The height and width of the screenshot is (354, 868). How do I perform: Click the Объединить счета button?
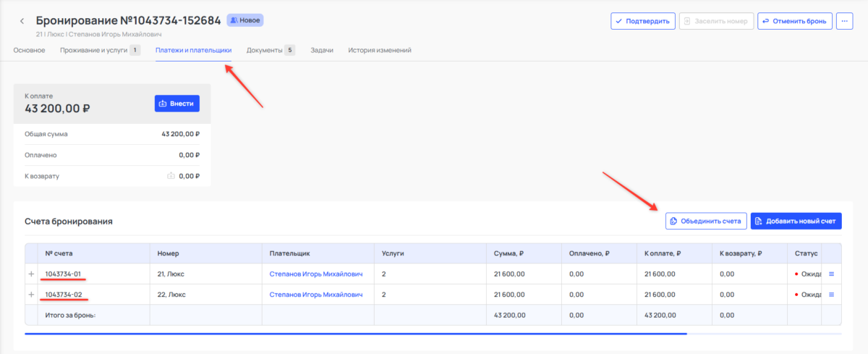coord(706,221)
